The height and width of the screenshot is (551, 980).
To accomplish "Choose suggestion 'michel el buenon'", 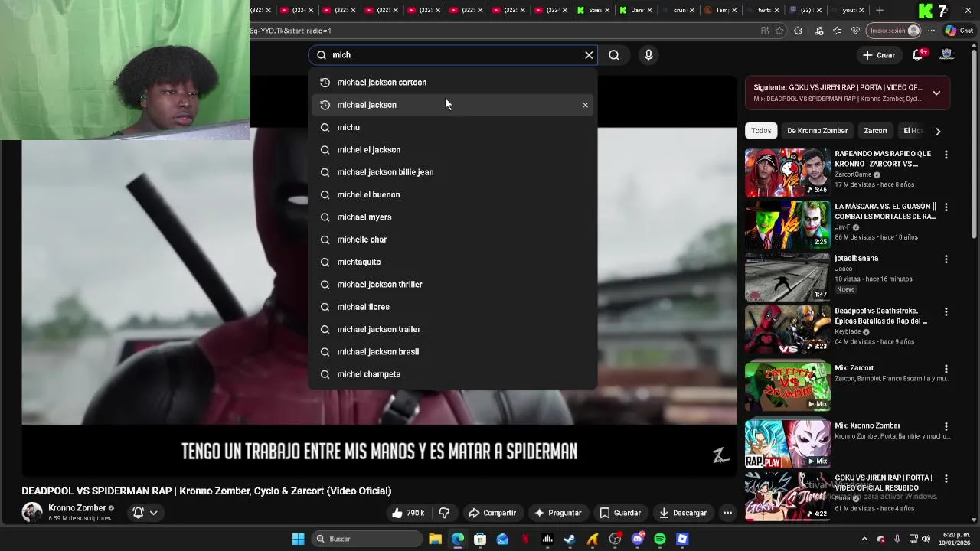I will coord(452,194).
